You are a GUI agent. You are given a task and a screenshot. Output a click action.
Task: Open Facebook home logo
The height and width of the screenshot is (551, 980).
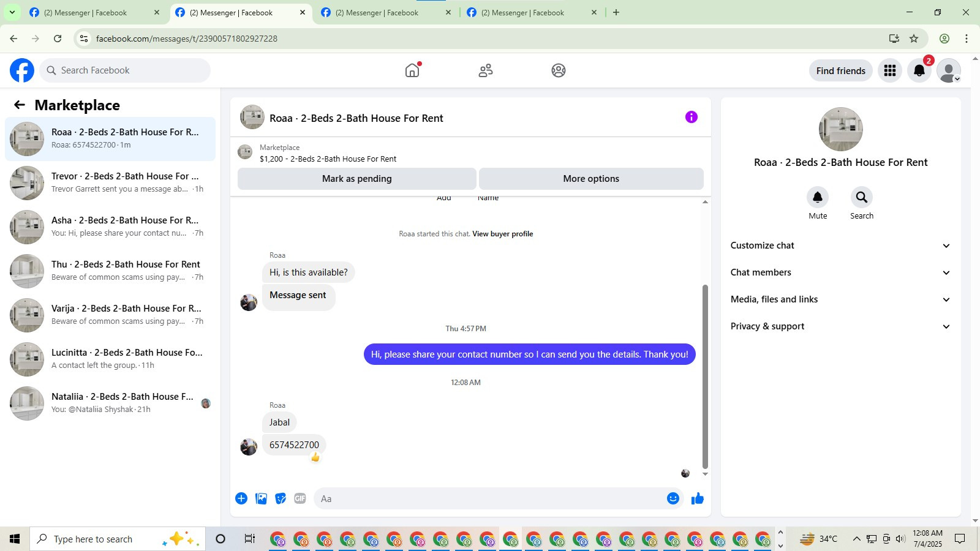tap(22, 70)
